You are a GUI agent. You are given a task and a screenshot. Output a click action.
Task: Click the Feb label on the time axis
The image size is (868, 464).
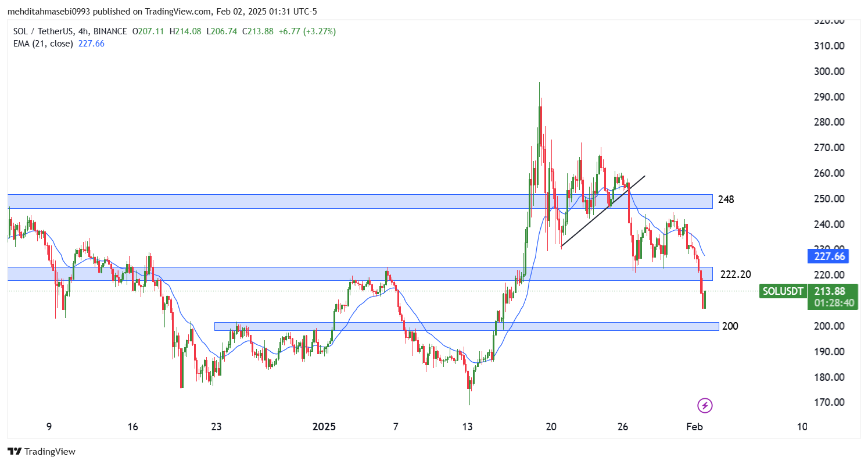[x=695, y=427]
